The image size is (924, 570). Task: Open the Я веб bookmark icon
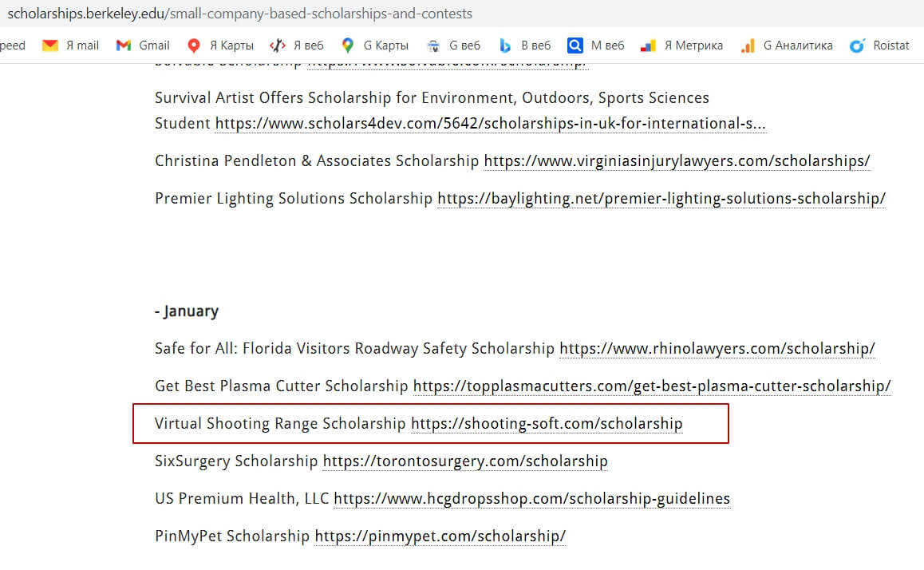(x=277, y=46)
